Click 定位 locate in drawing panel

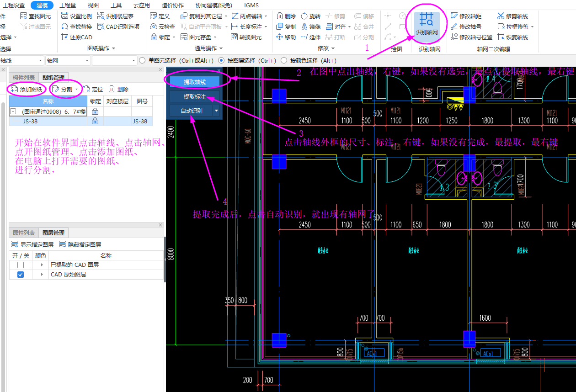pyautogui.click(x=93, y=89)
